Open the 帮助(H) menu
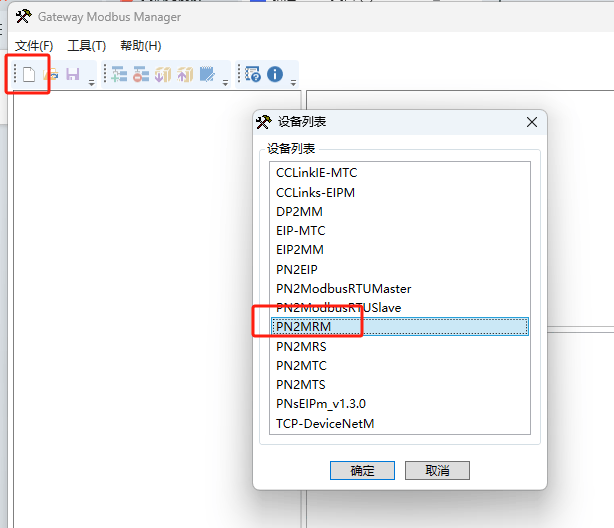The image size is (614, 528). 141,46
